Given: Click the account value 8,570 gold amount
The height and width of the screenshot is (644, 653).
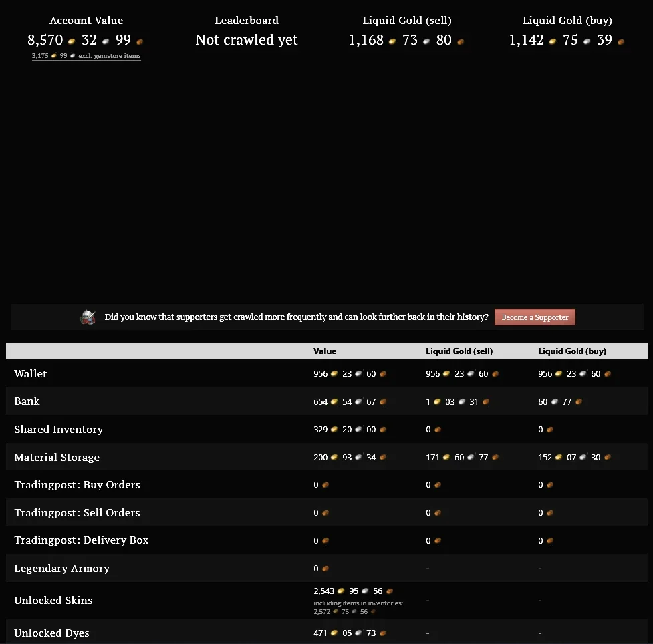Looking at the screenshot, I should (45, 40).
